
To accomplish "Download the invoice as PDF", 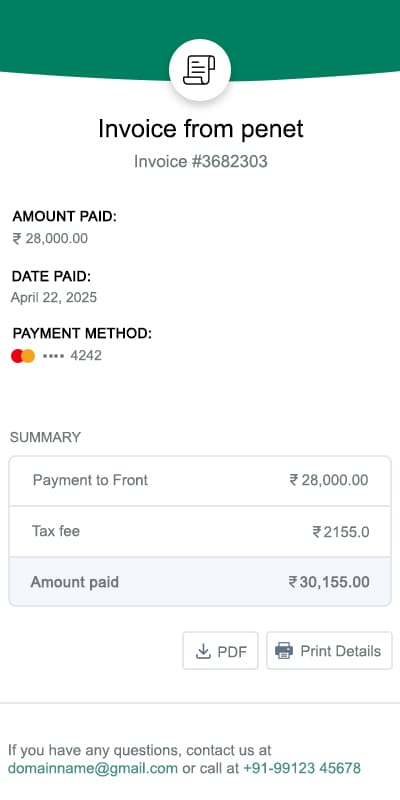I will tap(220, 651).
